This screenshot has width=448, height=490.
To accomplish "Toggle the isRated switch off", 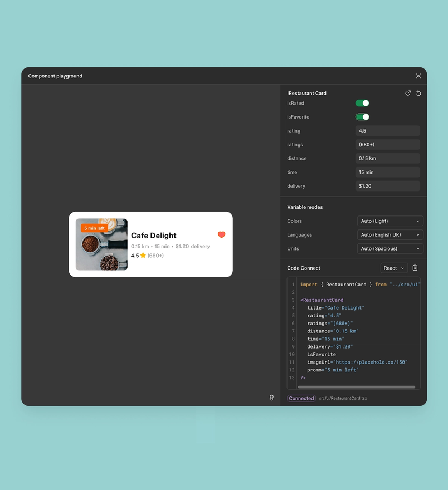I will (x=362, y=103).
